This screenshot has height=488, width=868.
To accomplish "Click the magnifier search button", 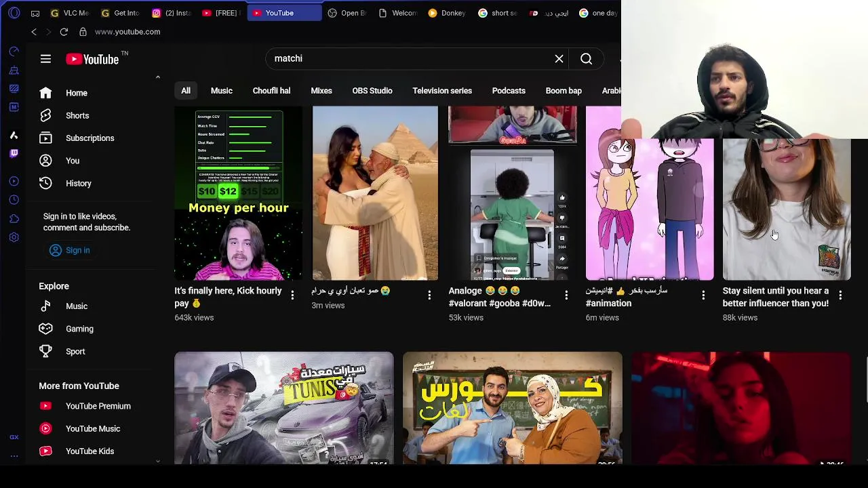I will pyautogui.click(x=587, y=59).
